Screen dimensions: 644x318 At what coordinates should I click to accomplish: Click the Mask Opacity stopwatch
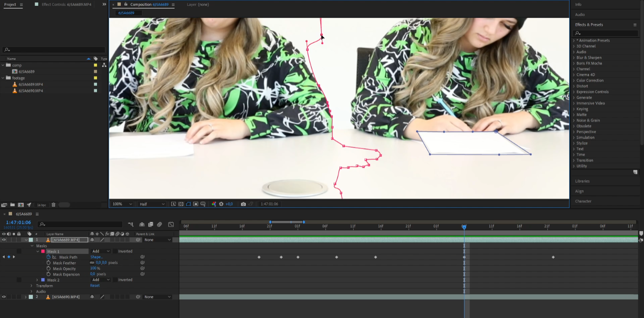48,268
